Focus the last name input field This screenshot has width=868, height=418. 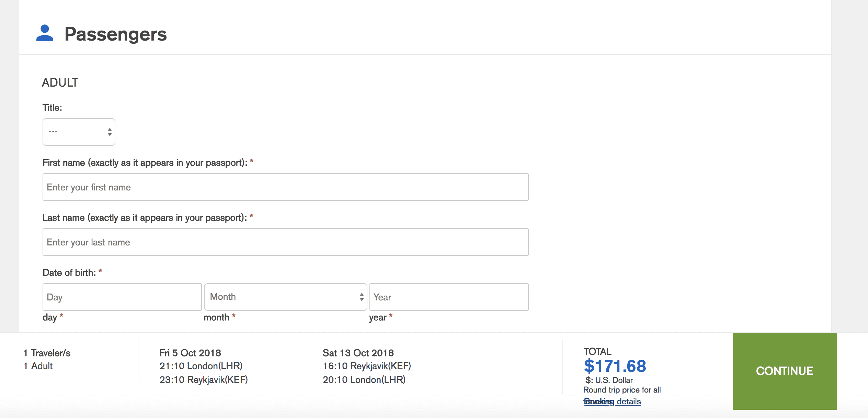coord(285,242)
